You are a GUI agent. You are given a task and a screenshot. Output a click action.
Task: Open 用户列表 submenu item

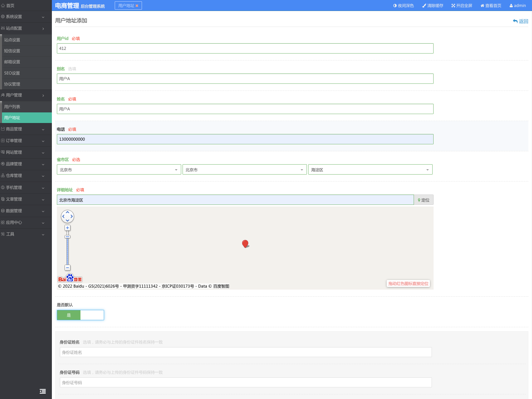[x=27, y=107]
